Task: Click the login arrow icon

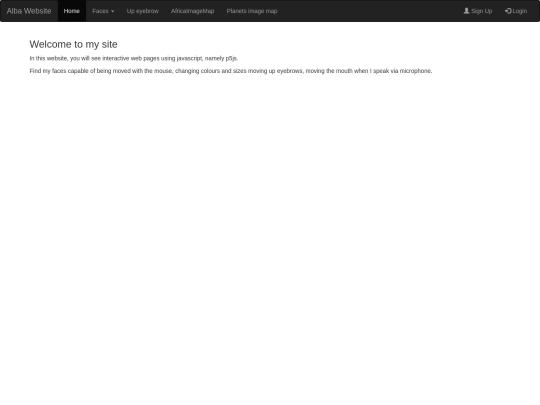Action: tap(508, 11)
